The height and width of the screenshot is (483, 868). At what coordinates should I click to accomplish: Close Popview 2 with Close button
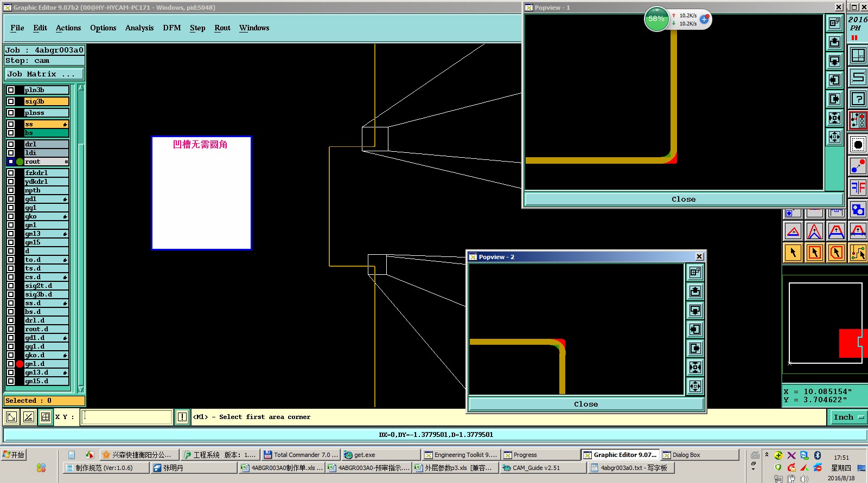586,404
